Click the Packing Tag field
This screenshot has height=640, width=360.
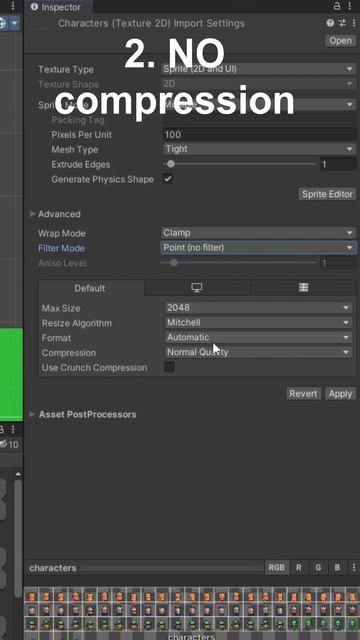[x=260, y=120]
